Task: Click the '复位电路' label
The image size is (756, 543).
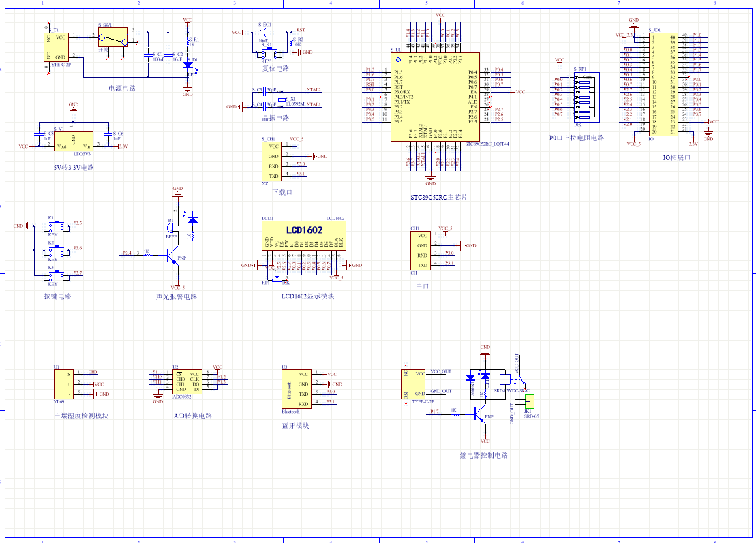Action: pos(276,68)
